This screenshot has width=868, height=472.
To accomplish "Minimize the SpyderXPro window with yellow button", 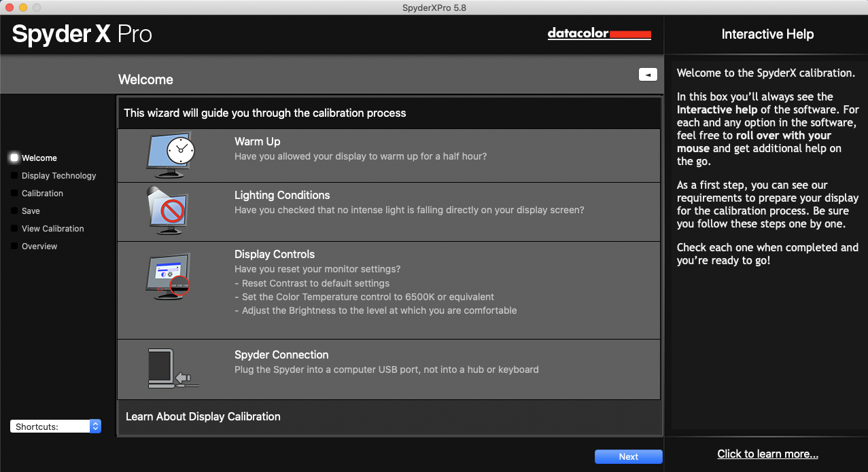I will click(22, 7).
